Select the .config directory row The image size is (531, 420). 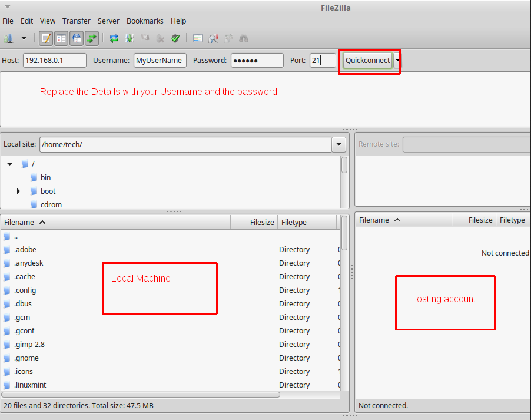click(x=170, y=290)
